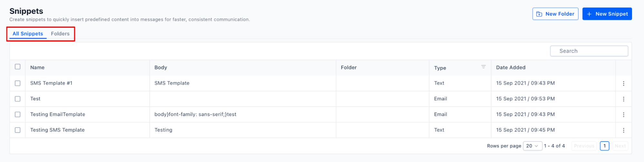Click the Next page button
This screenshot has width=644, height=162.
620,146
